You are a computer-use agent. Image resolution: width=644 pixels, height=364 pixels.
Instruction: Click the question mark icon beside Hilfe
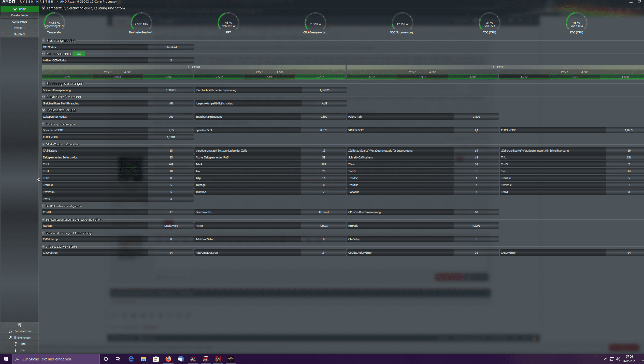(16, 344)
